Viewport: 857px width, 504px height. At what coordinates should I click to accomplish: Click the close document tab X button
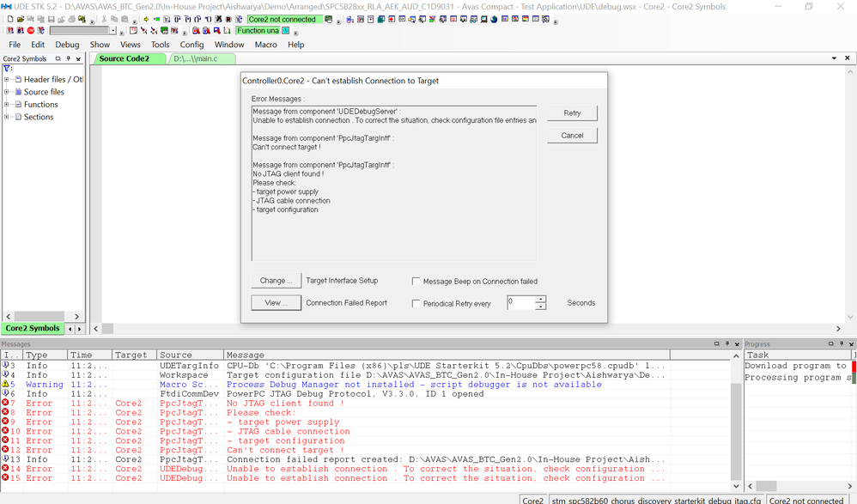click(848, 58)
